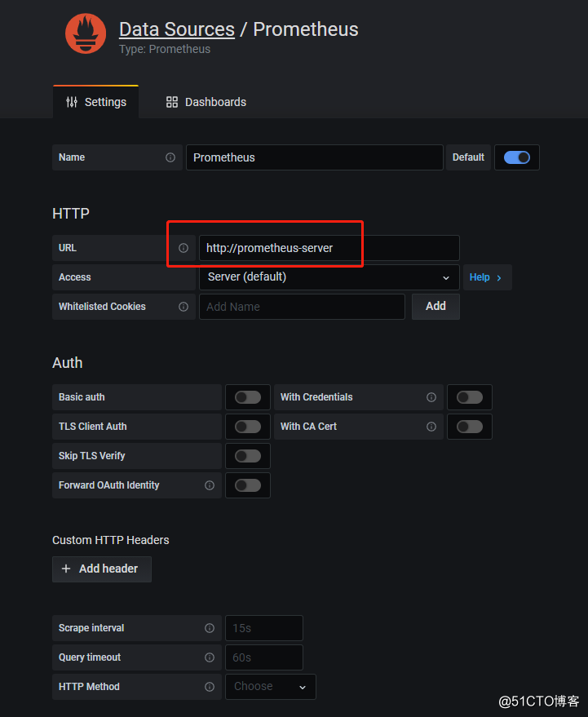The height and width of the screenshot is (717, 588).
Task: Click the Query timeout info icon
Action: point(210,657)
